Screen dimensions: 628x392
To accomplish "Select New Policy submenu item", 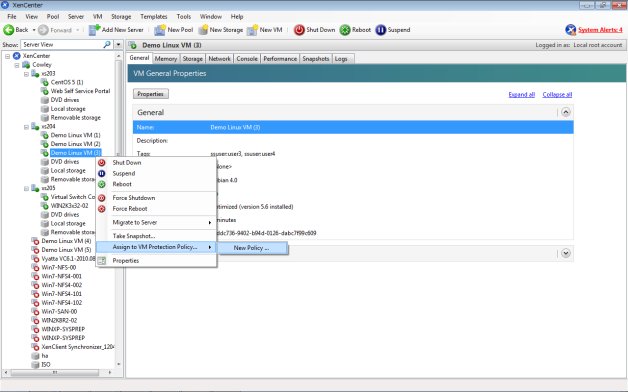I will [x=252, y=248].
